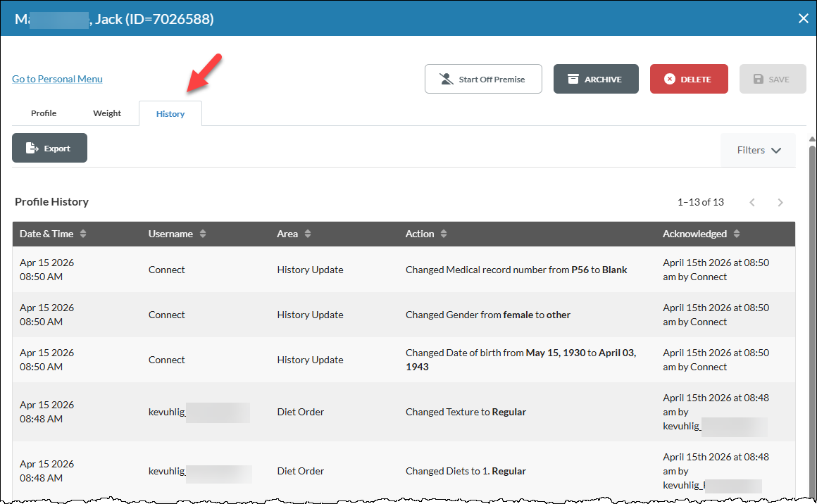Click Start Off Premise button
This screenshot has height=504, width=817.
point(483,79)
